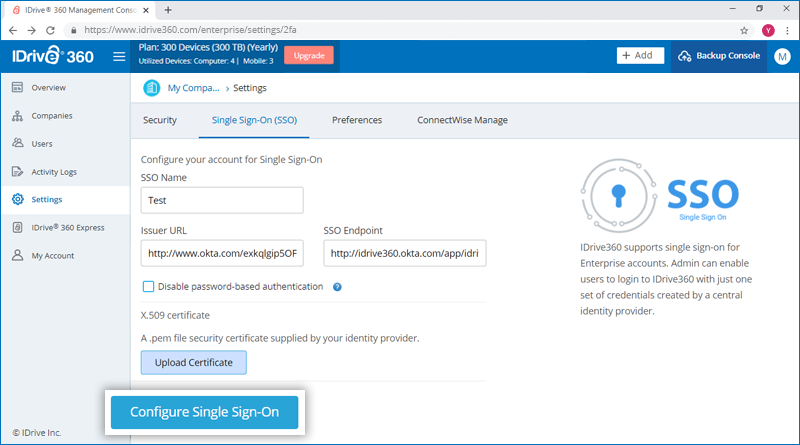Open Activity Logs in sidebar

pos(65,172)
